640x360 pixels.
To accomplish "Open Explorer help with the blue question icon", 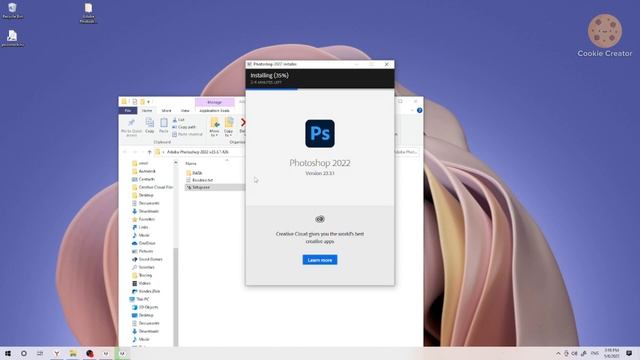I will [x=419, y=111].
